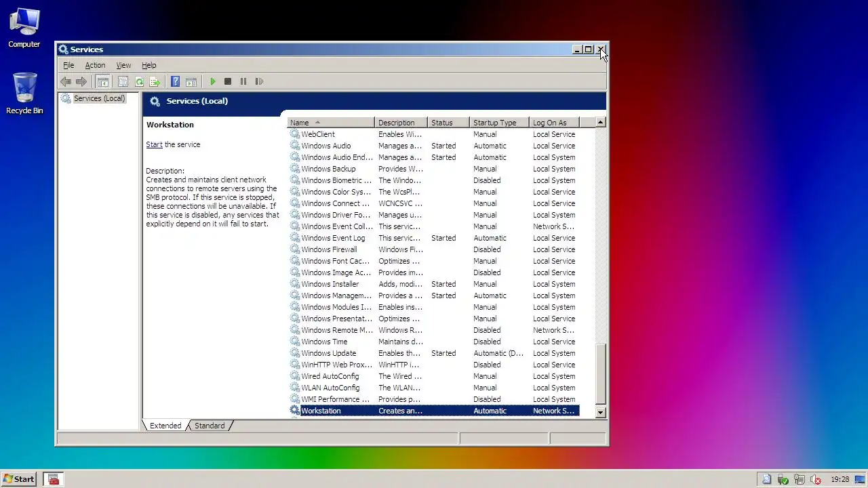Click the Export List toolbar icon

[155, 81]
